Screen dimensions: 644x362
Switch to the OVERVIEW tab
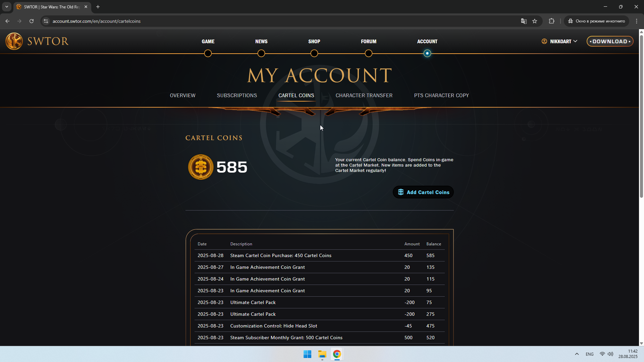[182, 96]
